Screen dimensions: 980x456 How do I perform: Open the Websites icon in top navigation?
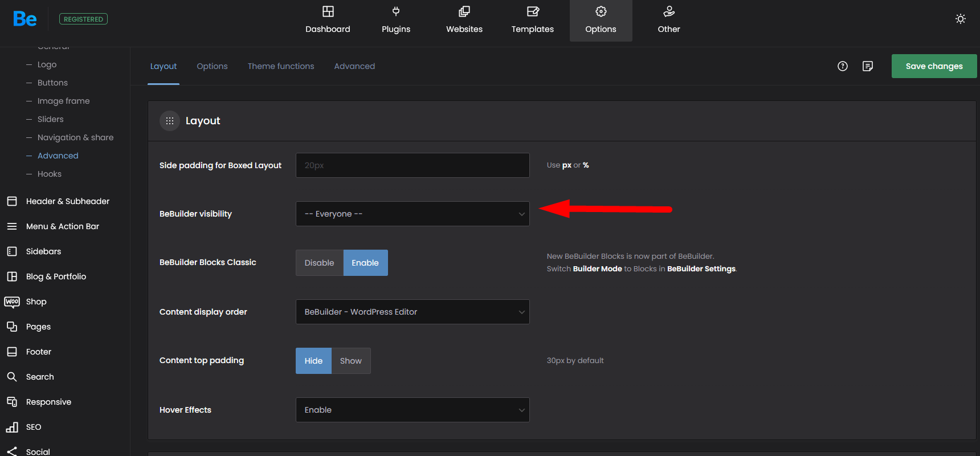point(464,11)
